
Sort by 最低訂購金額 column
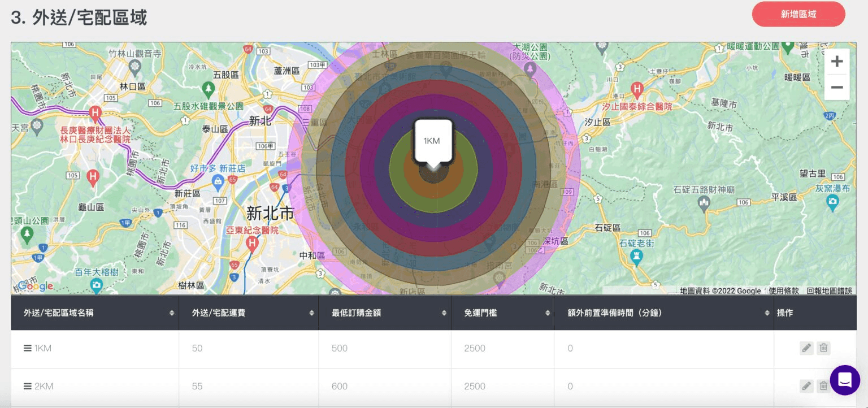[x=444, y=312]
